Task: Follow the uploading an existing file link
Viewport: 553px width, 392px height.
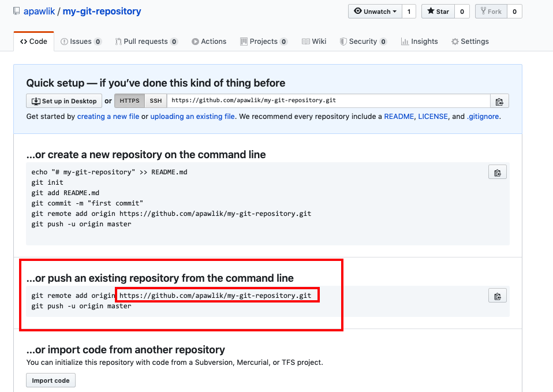Action: pos(193,117)
